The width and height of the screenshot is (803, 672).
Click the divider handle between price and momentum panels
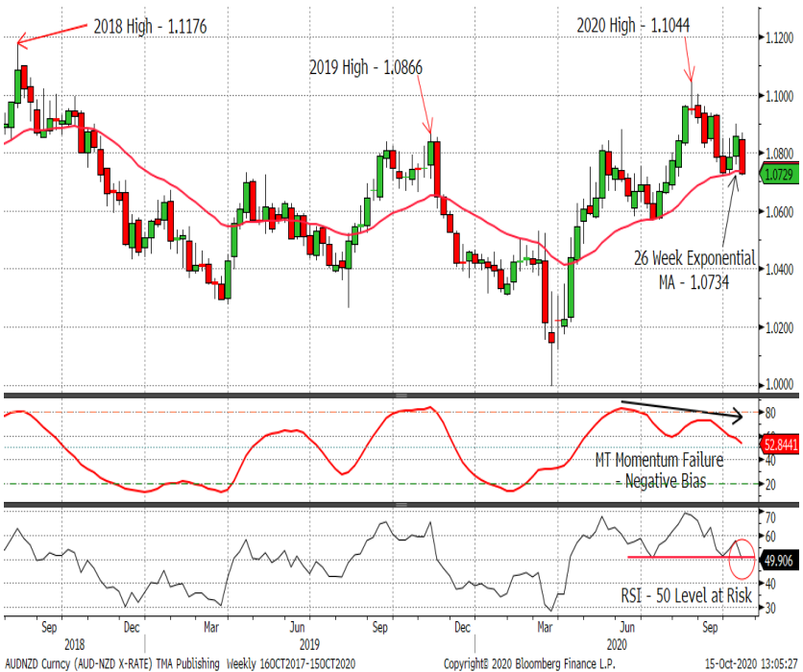pyautogui.click(x=401, y=396)
